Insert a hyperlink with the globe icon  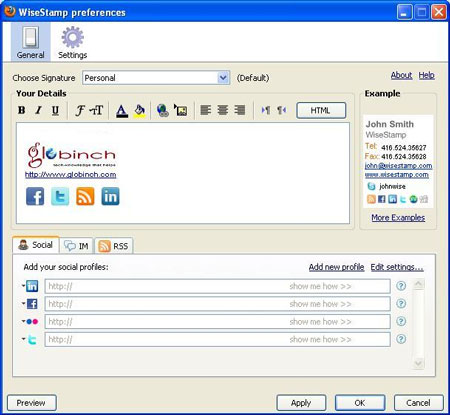click(163, 111)
